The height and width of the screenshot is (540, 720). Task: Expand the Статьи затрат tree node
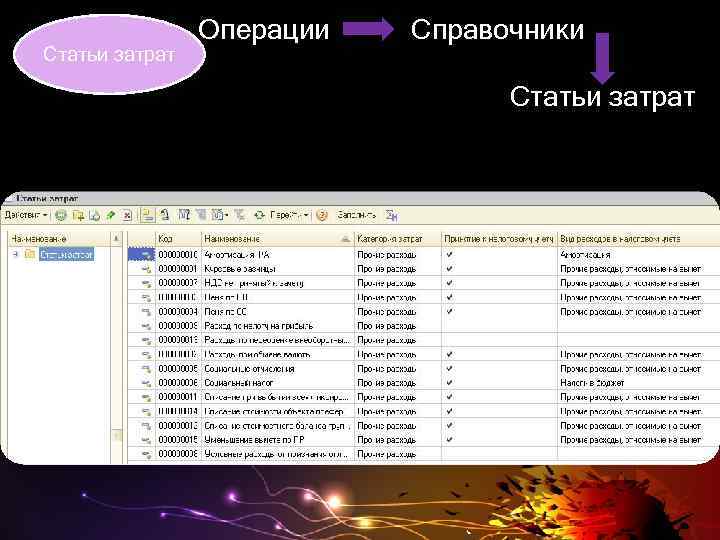[15, 254]
